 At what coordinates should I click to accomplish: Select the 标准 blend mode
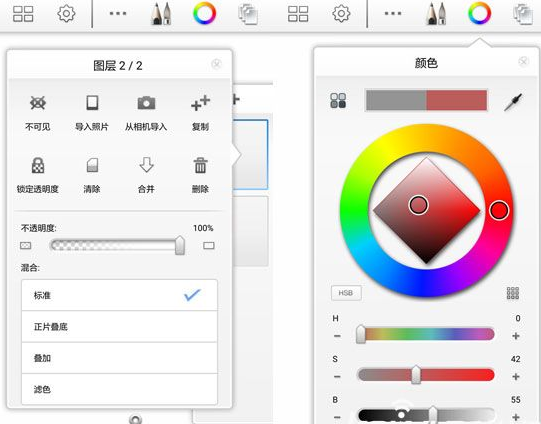coord(119,295)
